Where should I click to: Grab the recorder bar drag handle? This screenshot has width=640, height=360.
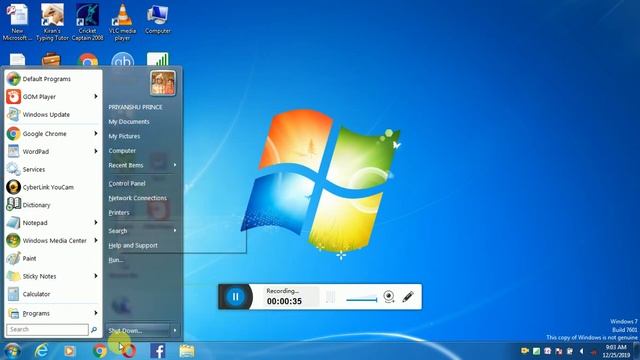330,297
